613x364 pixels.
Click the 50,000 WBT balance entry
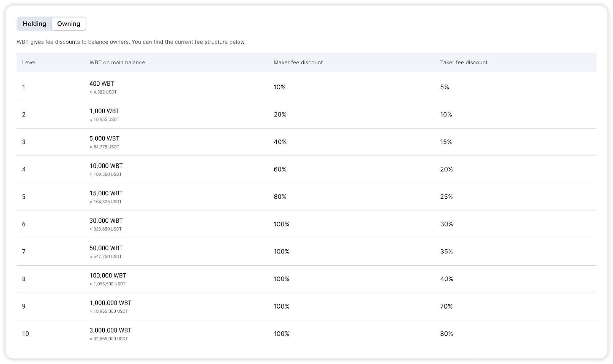[x=106, y=248]
